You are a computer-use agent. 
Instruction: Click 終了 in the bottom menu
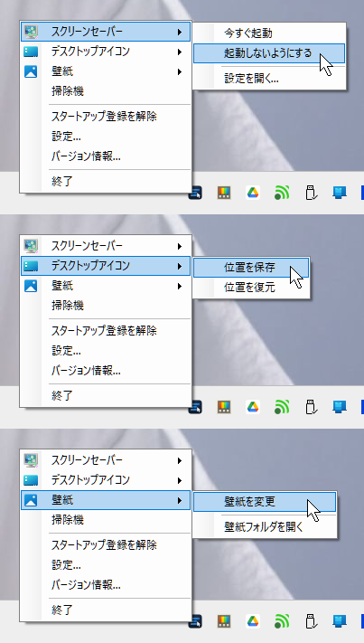click(x=106, y=610)
